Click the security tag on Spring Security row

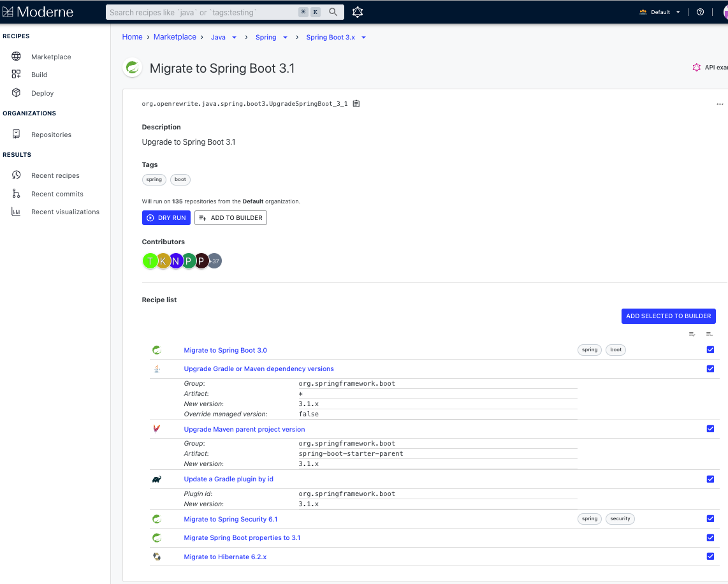click(620, 518)
